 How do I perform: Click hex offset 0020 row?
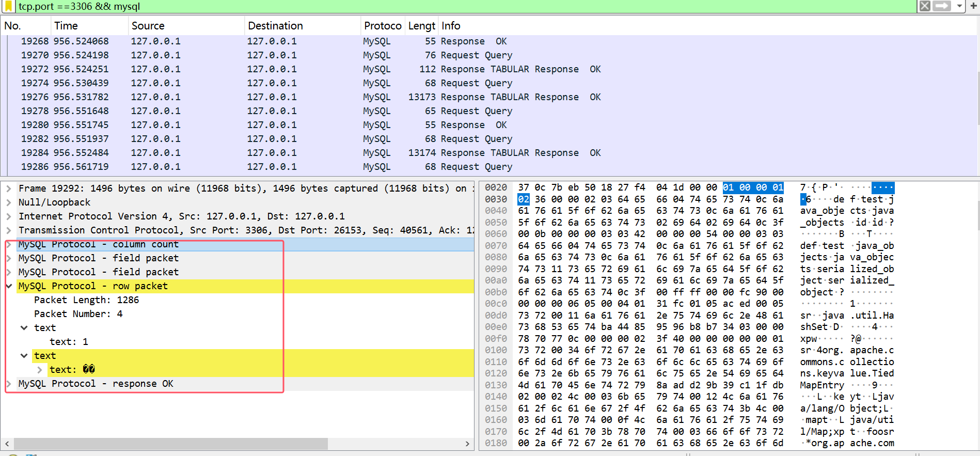496,187
